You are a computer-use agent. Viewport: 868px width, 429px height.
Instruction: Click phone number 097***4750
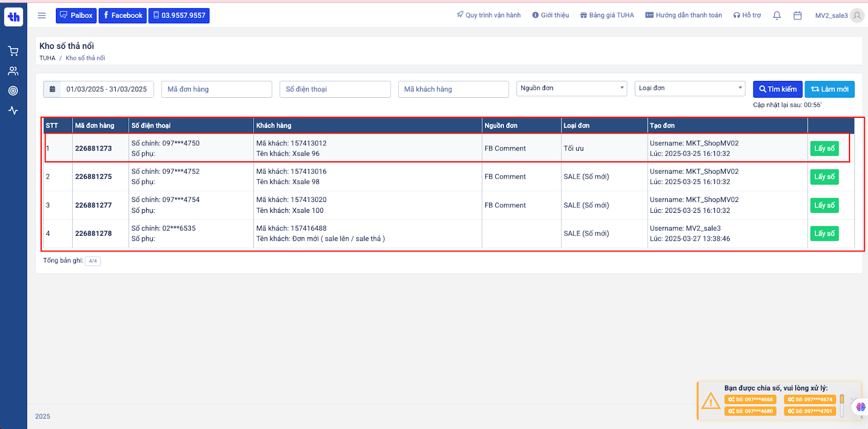[x=181, y=143]
